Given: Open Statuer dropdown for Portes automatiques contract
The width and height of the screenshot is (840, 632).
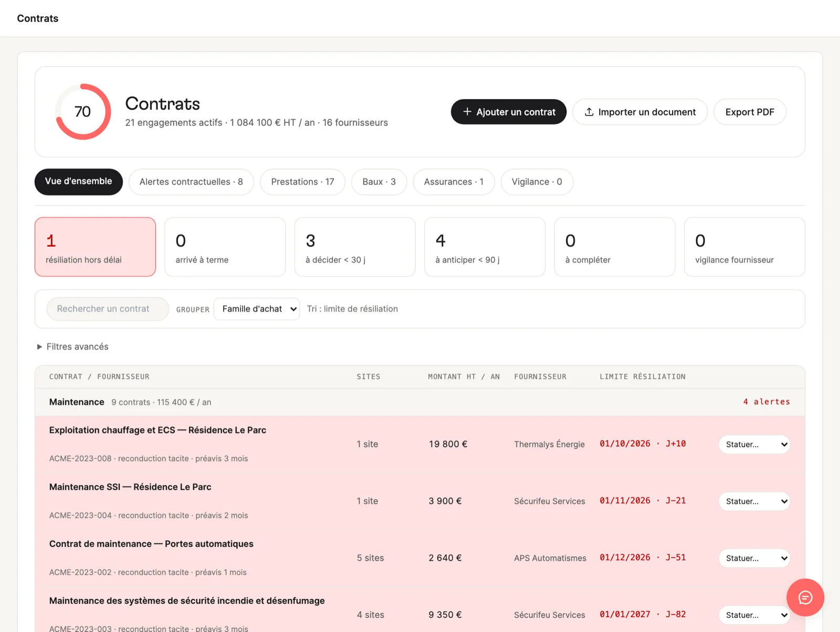Looking at the screenshot, I should pyautogui.click(x=754, y=558).
